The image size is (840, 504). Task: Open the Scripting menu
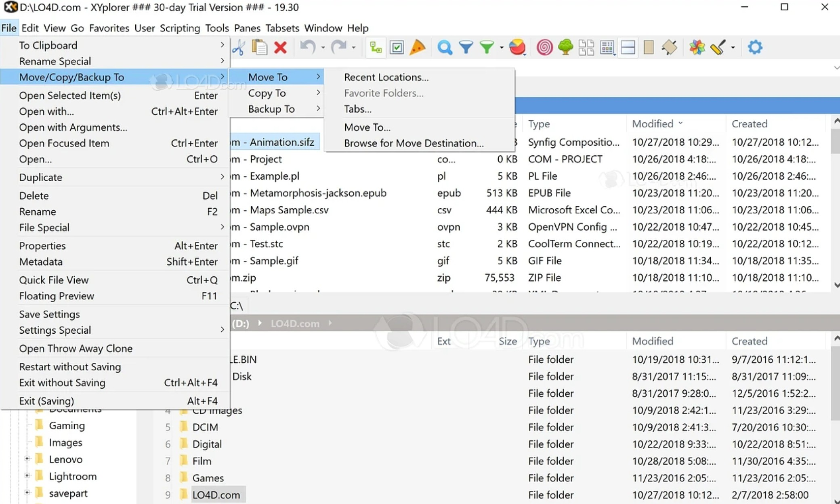[180, 28]
